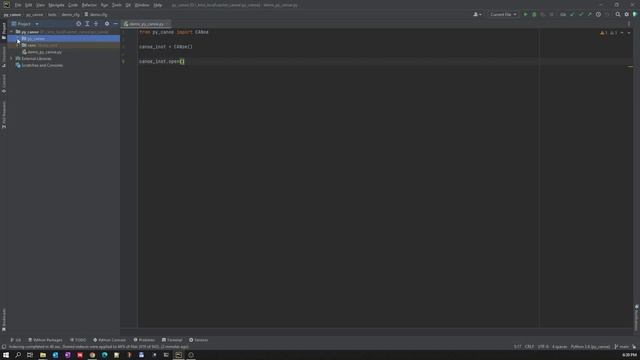Click the warnings indicator in editor corner
The image size is (640, 360).
[x=609, y=33]
